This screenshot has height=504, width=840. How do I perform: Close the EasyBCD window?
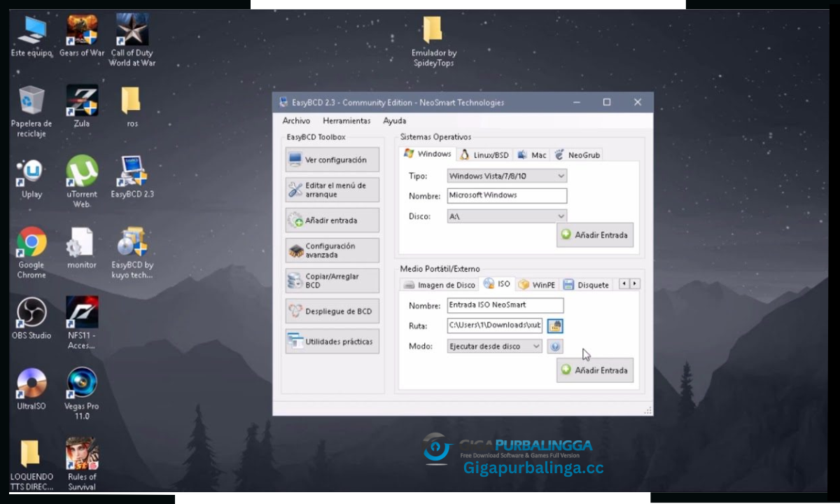click(x=638, y=102)
